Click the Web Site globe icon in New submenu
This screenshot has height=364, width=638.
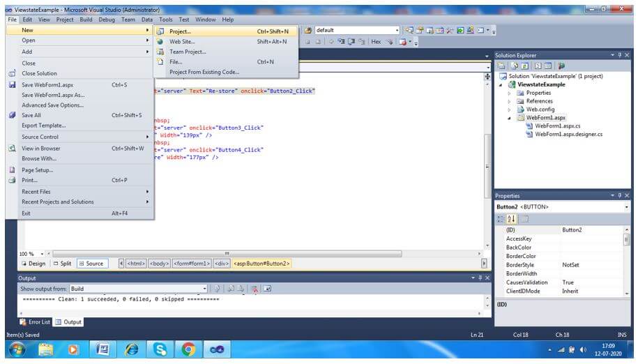(160, 42)
